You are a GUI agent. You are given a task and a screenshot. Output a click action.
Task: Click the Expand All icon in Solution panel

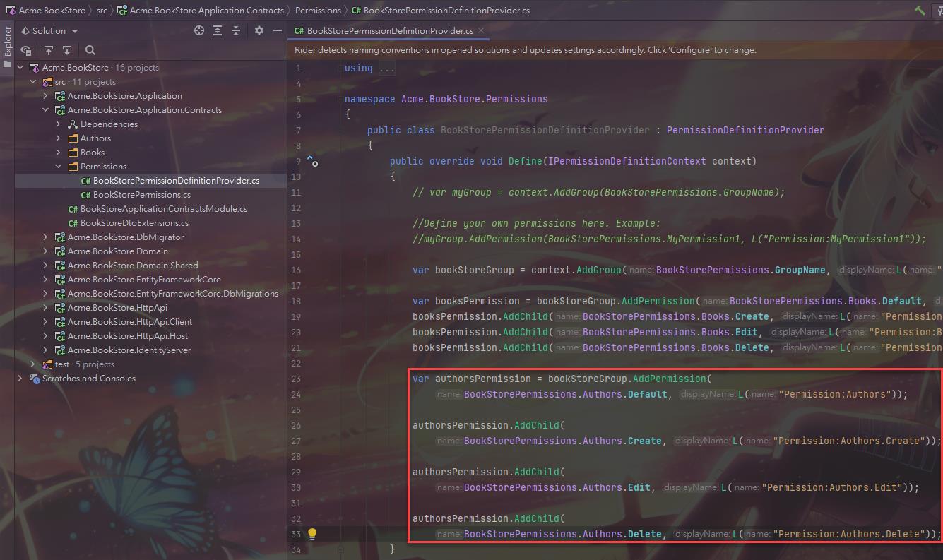[x=218, y=30]
